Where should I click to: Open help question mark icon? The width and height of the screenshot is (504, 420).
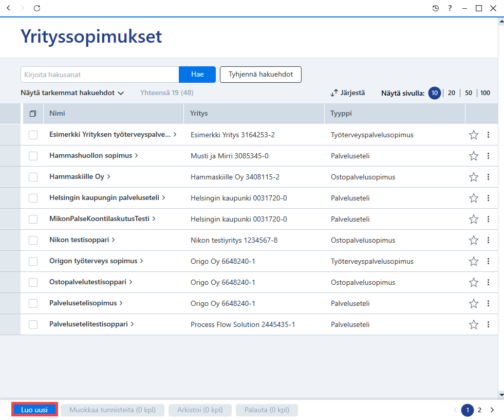click(450, 8)
